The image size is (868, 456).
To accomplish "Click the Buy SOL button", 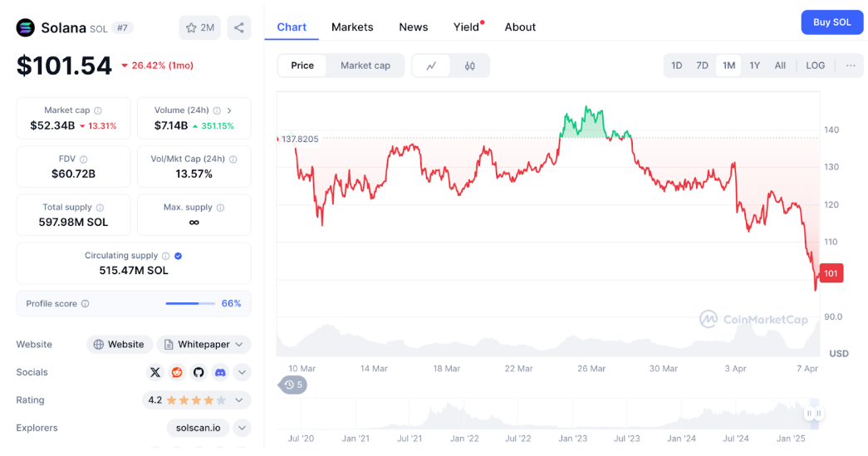I will click(831, 22).
